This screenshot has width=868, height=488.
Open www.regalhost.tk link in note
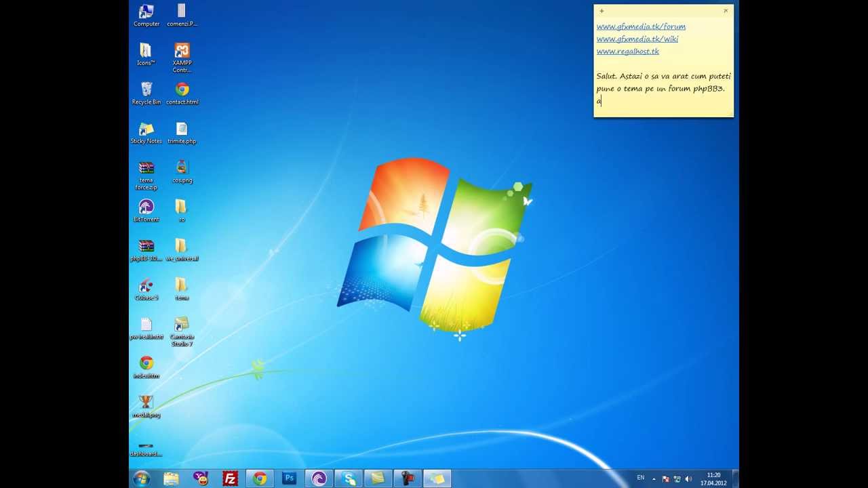pos(628,52)
